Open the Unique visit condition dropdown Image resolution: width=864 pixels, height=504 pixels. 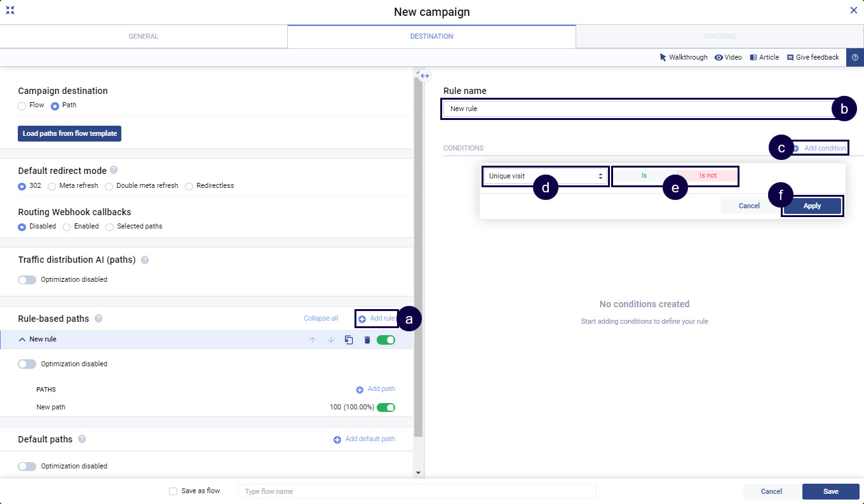pyautogui.click(x=546, y=176)
